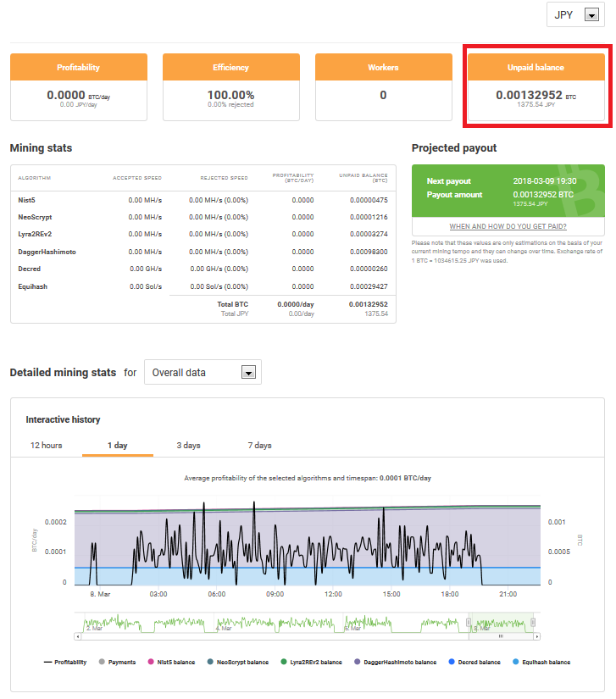Screen dimensions: 616x699
Task: Click the Equihash algorithm row name
Action: click(x=32, y=286)
